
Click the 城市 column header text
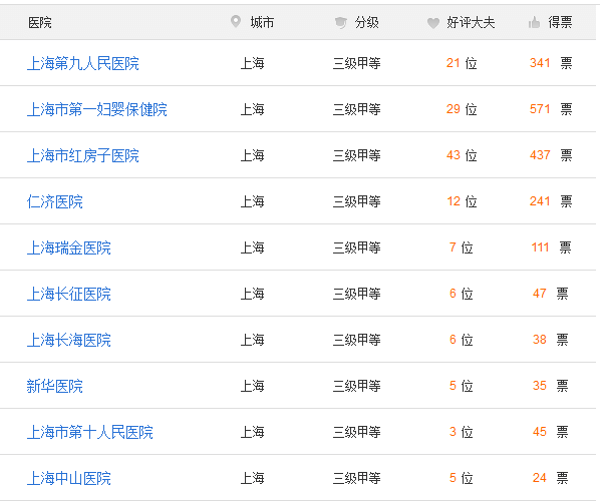[x=262, y=22]
